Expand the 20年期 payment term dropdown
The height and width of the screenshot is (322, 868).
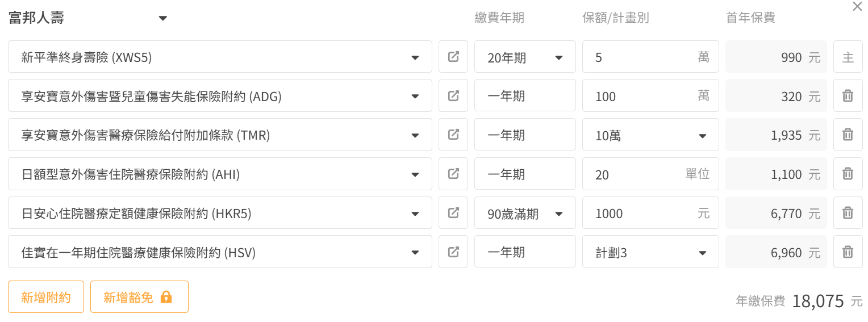(525, 57)
